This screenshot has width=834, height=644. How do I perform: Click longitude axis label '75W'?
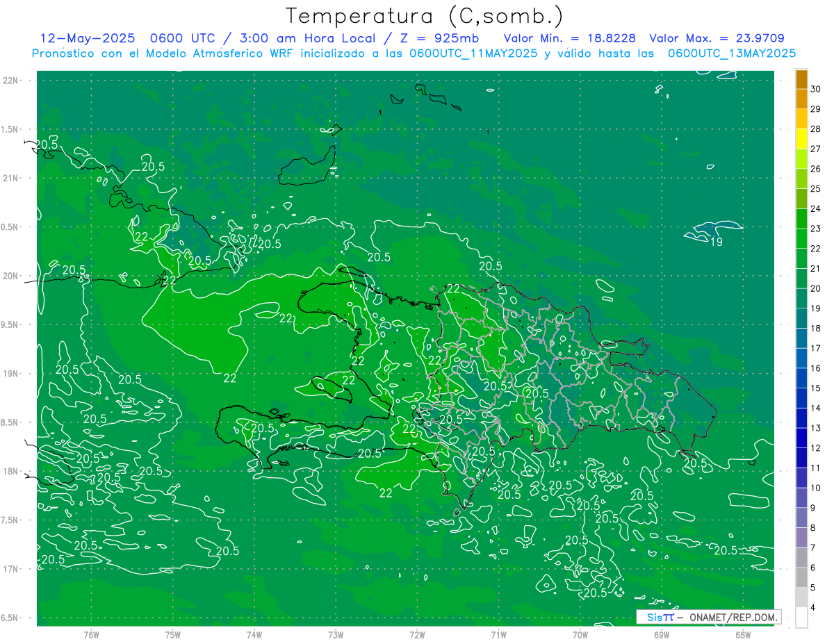[x=173, y=635]
